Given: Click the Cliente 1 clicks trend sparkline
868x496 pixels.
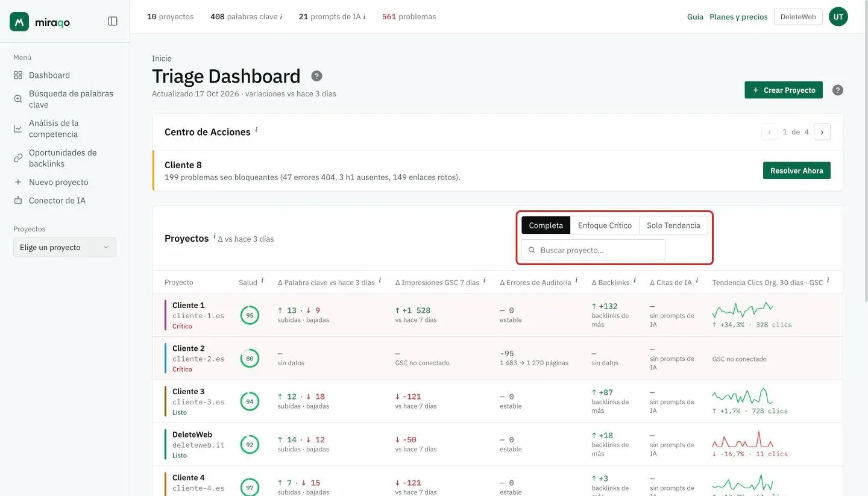Looking at the screenshot, I should pos(743,310).
